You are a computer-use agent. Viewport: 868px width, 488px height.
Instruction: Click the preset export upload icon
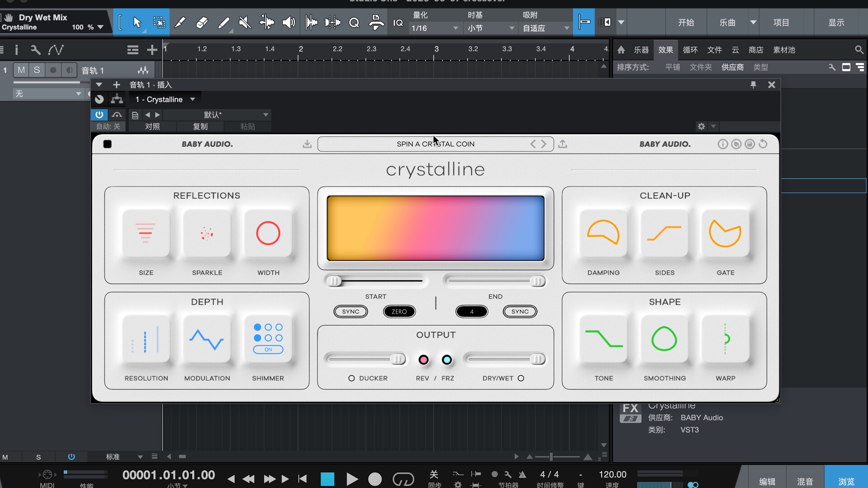pyautogui.click(x=562, y=144)
